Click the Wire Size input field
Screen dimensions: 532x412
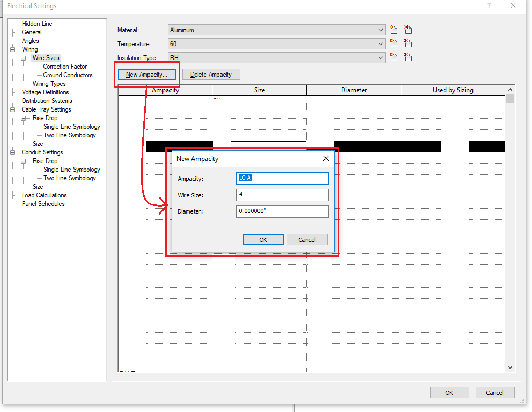point(282,195)
